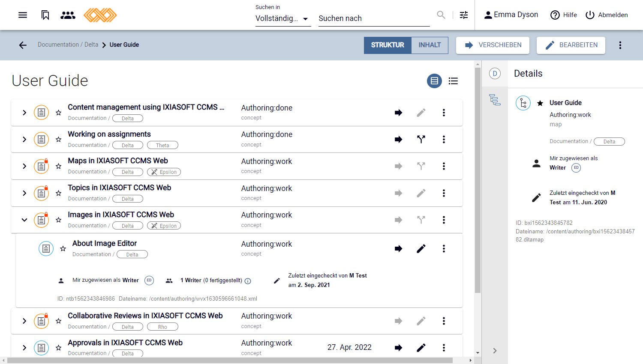Open the hamburger main menu
Image resolution: width=643 pixels, height=364 pixels.
pyautogui.click(x=23, y=15)
